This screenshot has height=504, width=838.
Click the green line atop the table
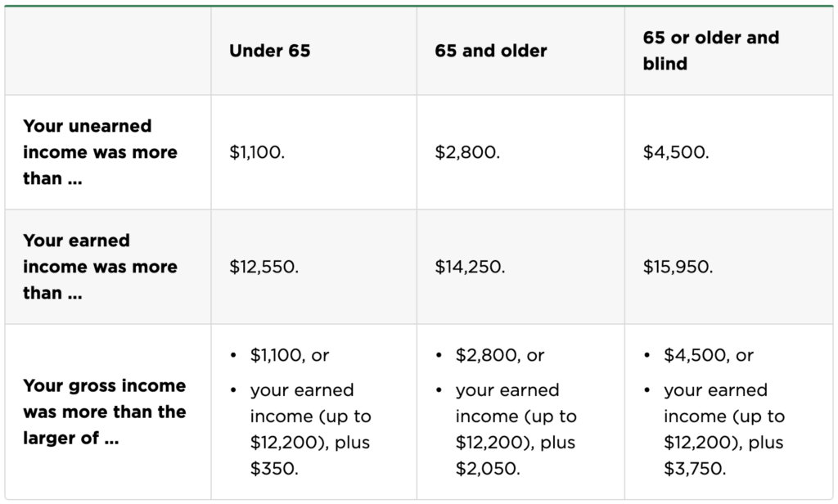click(x=419, y=7)
